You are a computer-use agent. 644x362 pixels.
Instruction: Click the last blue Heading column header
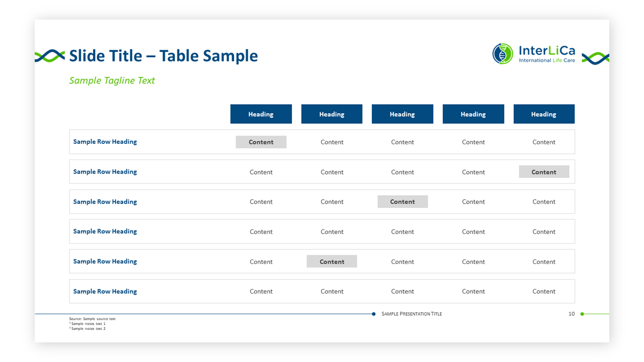(543, 114)
